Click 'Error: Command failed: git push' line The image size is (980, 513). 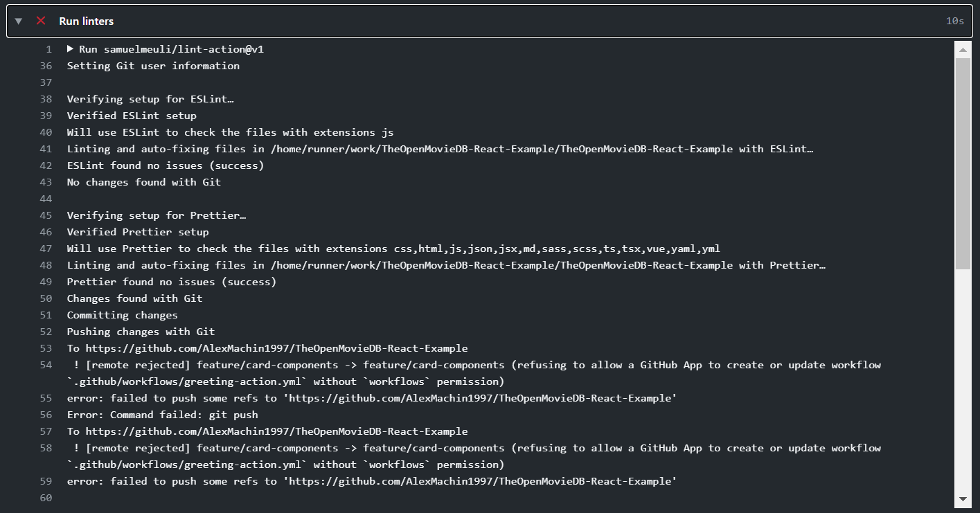coord(163,415)
